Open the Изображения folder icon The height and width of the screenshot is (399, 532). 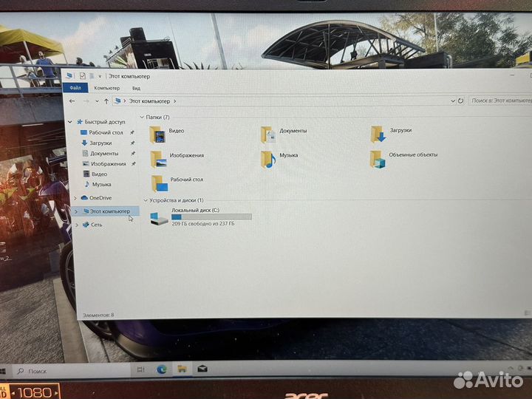pos(158,159)
